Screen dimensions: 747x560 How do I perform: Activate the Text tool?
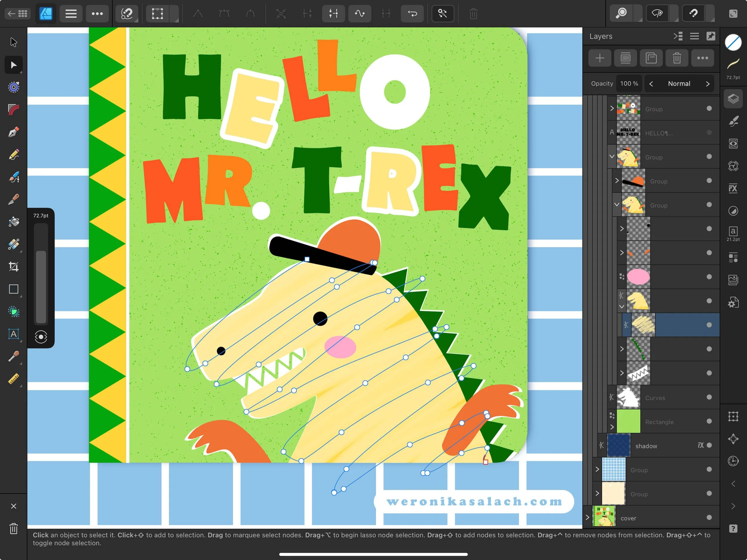13,334
